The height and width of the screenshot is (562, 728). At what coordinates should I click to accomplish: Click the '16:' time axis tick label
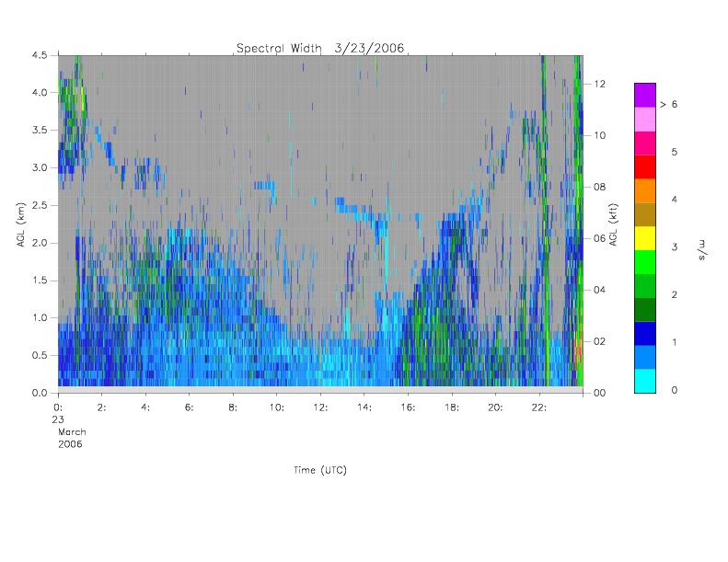(x=408, y=407)
